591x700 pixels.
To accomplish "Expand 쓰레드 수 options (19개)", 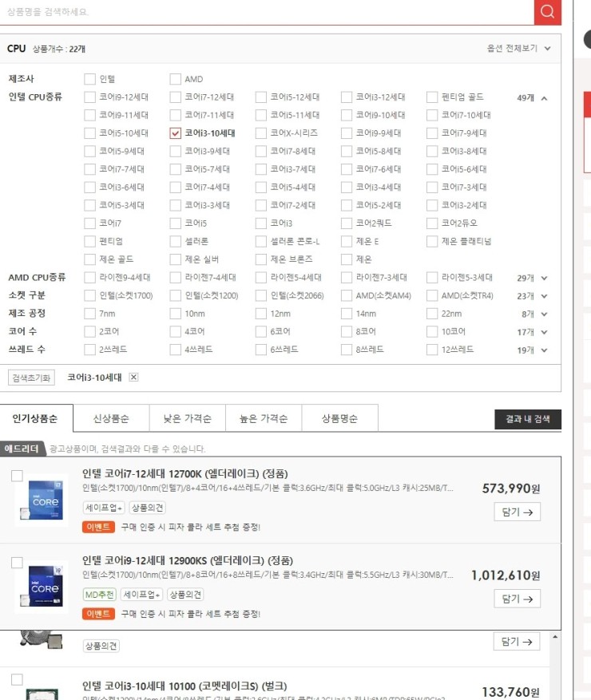I will click(544, 350).
